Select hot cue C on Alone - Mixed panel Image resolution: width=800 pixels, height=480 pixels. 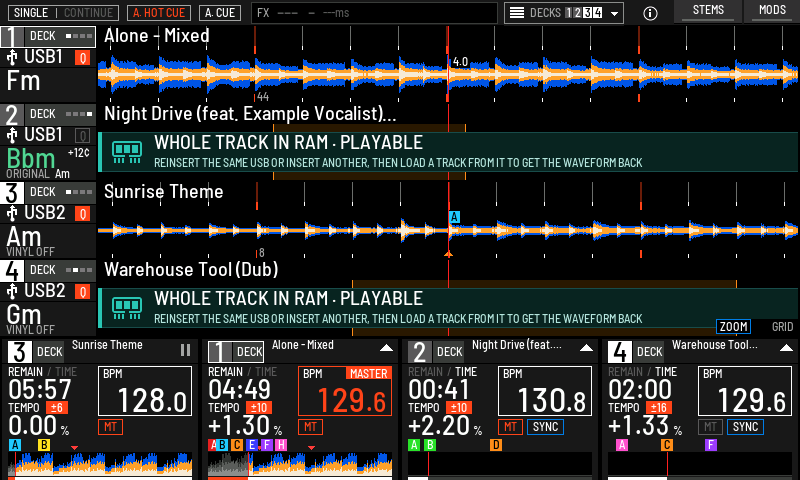point(237,445)
